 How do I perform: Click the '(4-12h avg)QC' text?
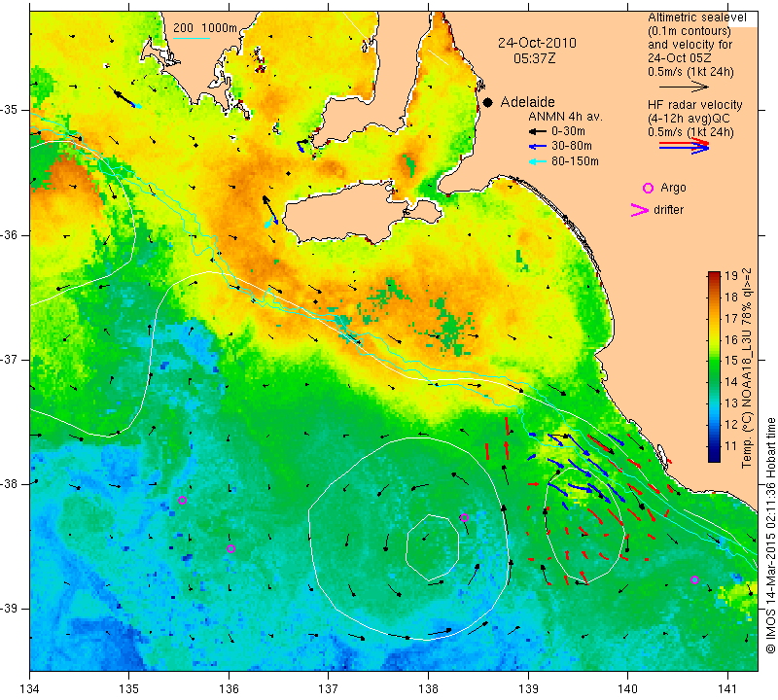(687, 119)
